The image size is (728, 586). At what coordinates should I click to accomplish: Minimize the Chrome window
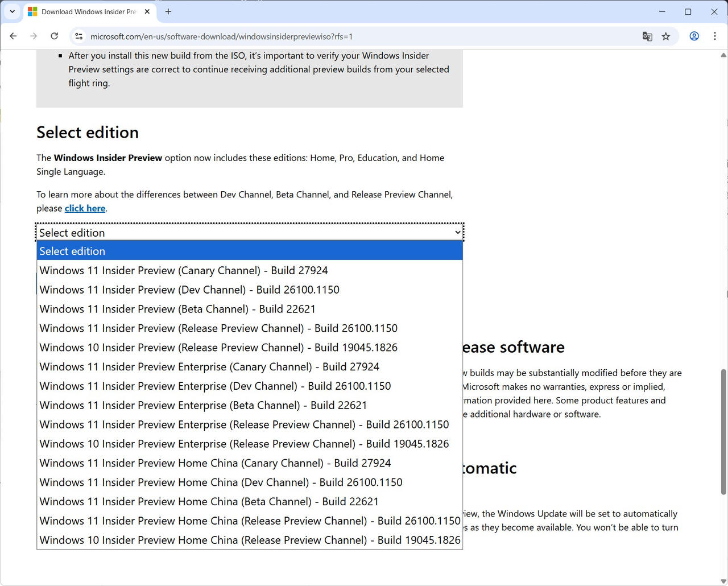(662, 11)
